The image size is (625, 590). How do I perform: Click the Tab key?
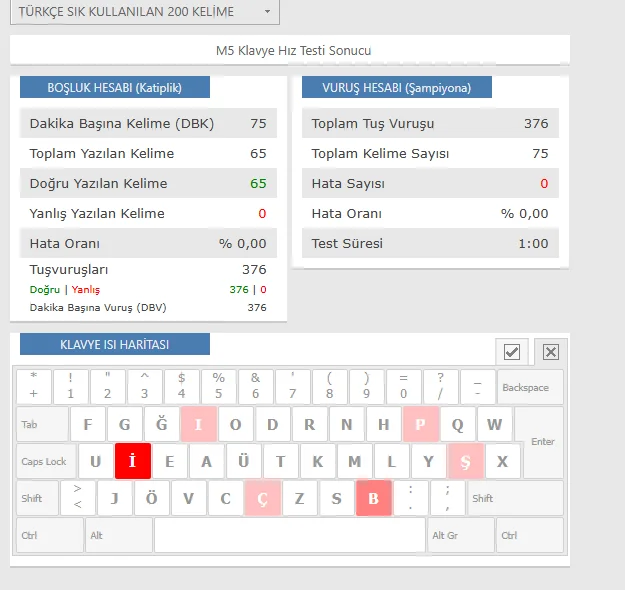click(x=42, y=424)
